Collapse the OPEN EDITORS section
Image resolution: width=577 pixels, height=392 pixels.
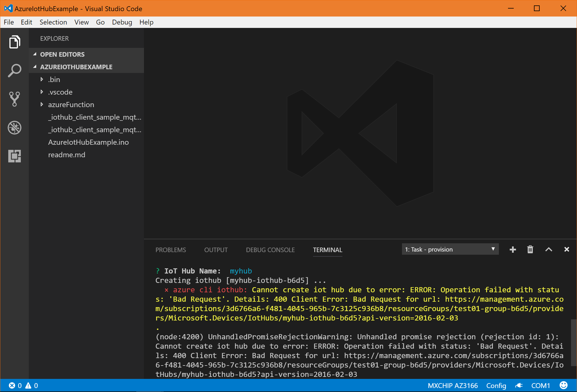86,54
